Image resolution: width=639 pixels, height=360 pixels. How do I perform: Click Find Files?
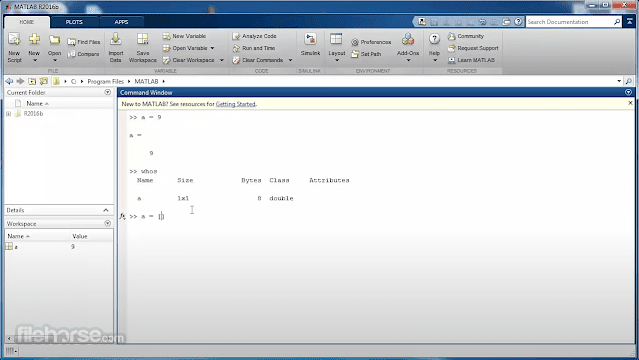point(84,42)
